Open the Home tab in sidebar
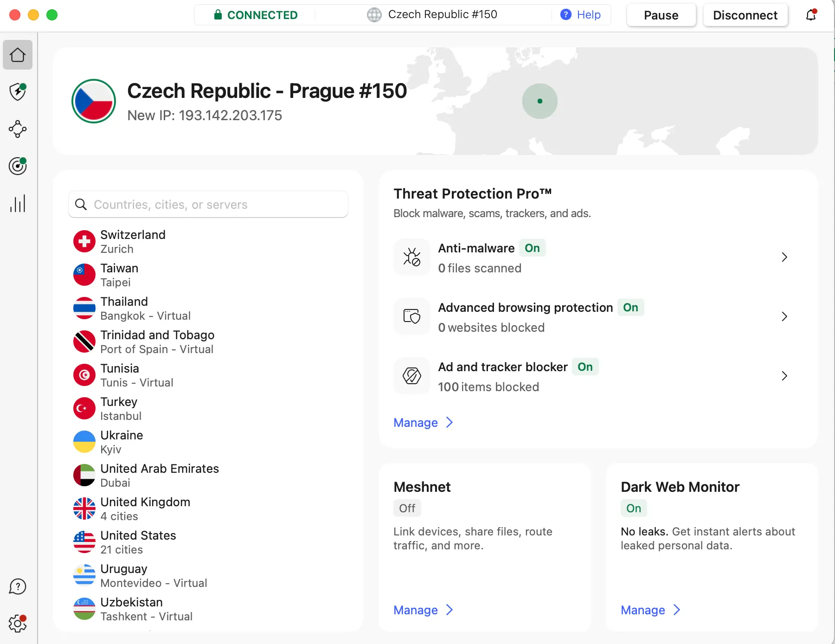 pyautogui.click(x=18, y=55)
